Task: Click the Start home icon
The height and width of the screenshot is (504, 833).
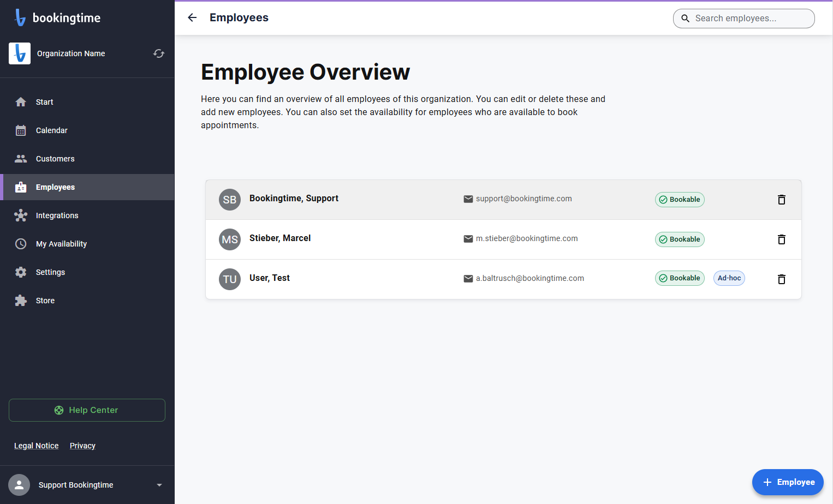Action: (x=21, y=102)
